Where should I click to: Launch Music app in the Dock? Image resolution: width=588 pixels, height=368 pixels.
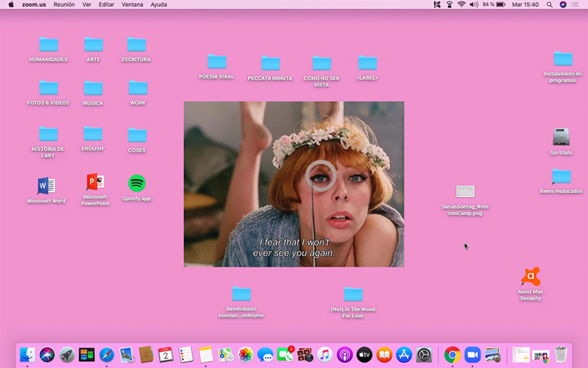[324, 355]
